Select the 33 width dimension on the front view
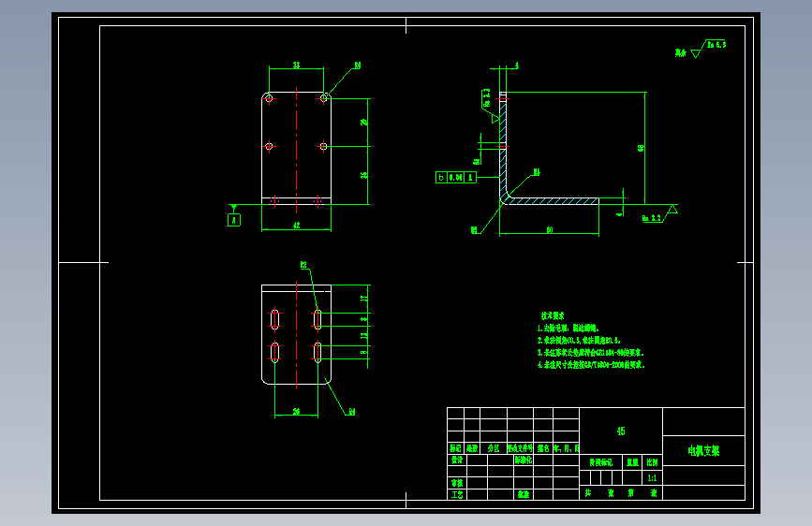 [x=296, y=65]
